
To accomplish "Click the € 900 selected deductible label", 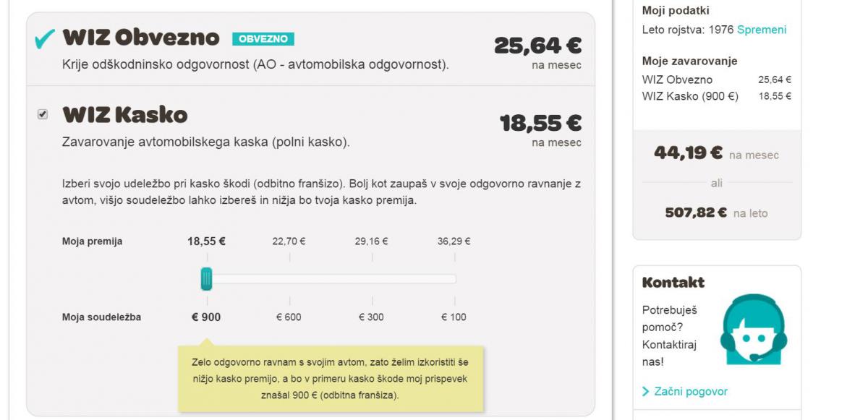I will [206, 317].
